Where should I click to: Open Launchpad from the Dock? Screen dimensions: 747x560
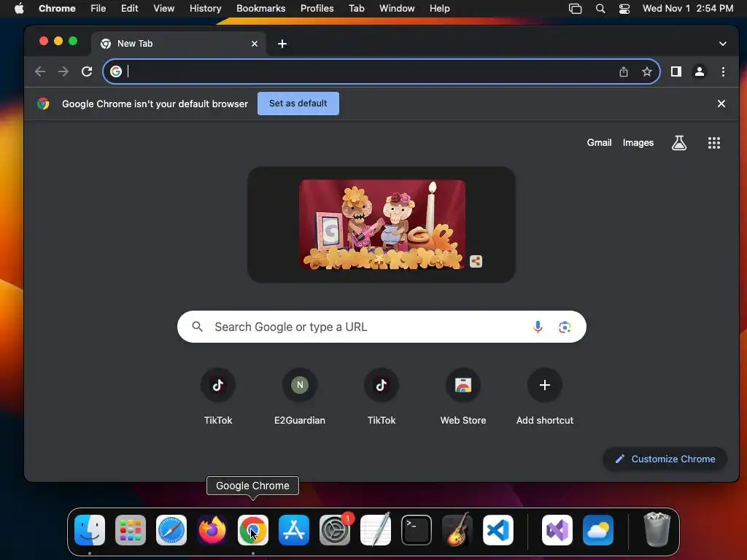click(131, 530)
